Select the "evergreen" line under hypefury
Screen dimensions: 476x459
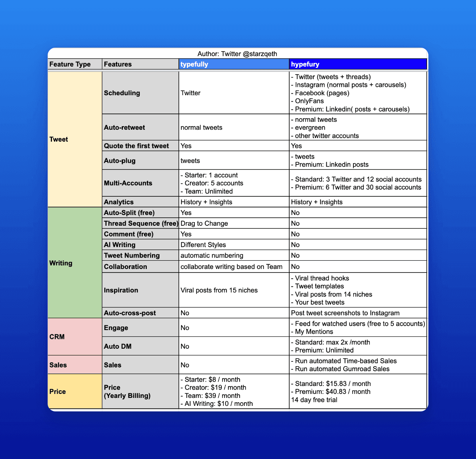click(308, 128)
